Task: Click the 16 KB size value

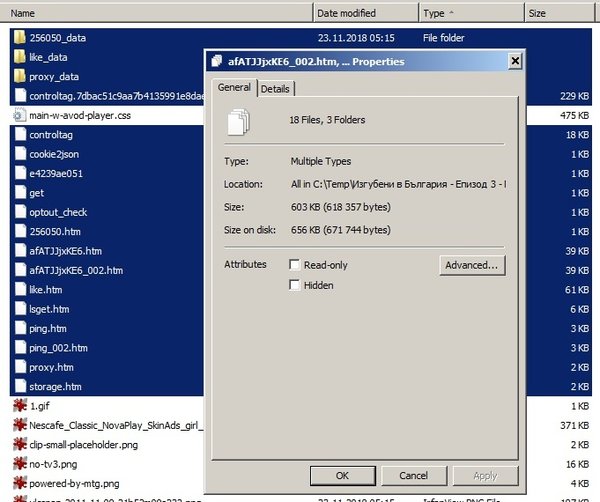Action: [x=577, y=464]
